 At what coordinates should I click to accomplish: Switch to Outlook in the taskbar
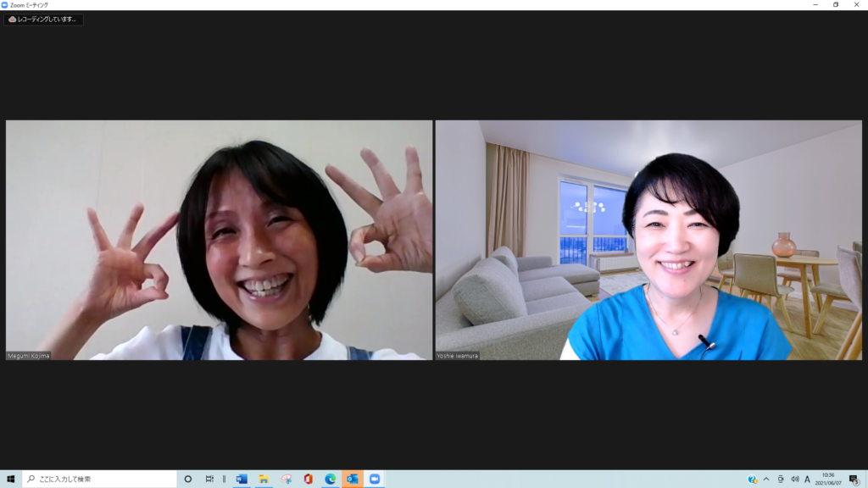point(353,479)
